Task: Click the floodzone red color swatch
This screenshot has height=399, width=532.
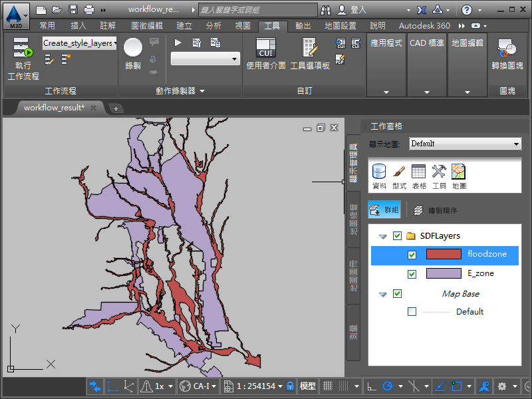Action: pos(443,255)
